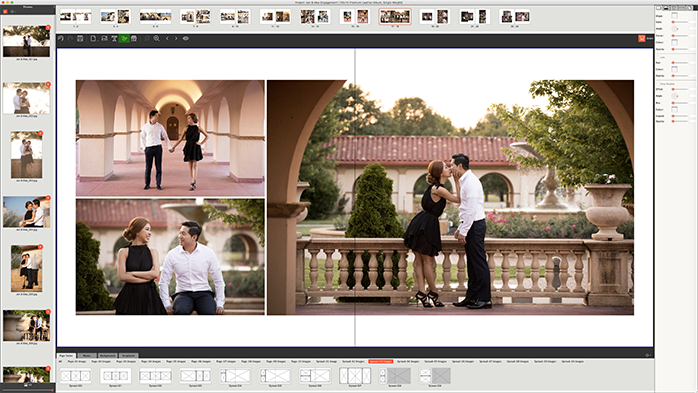
Task: Open the Line Colour swatch
Action: (674, 69)
